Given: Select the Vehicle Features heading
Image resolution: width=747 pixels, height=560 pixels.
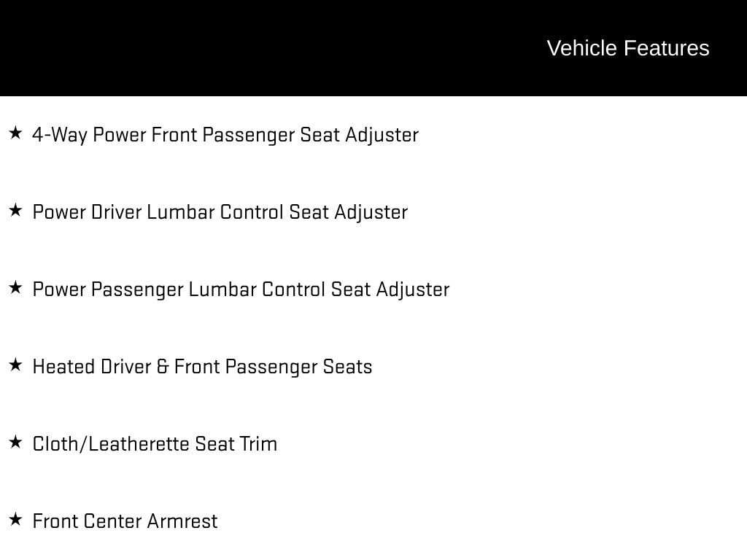Looking at the screenshot, I should (x=628, y=48).
